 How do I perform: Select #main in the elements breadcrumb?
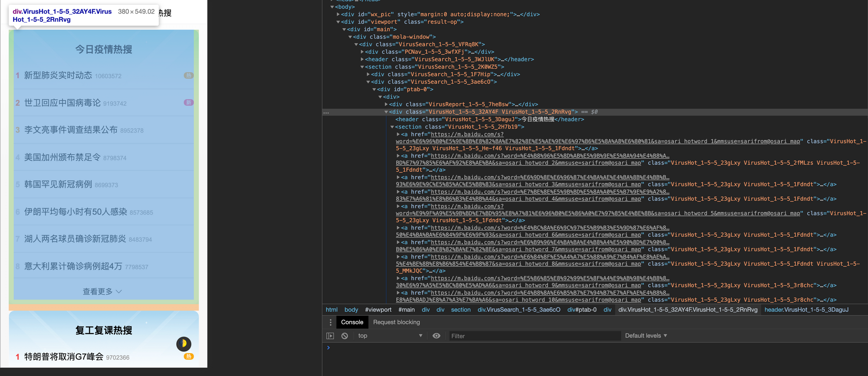[x=407, y=310]
